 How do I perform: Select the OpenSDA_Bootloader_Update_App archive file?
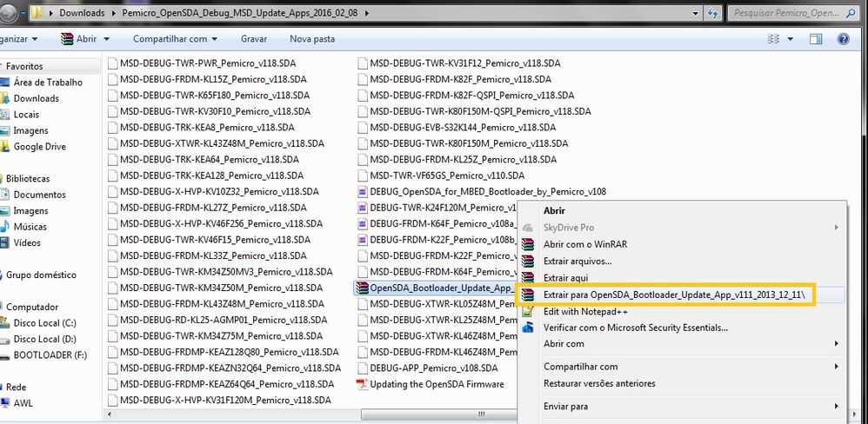[435, 288]
